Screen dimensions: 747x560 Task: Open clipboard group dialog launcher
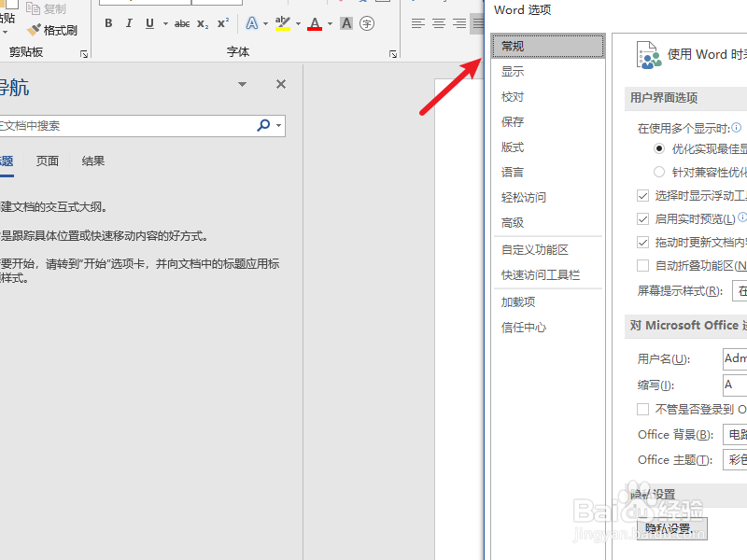[84, 54]
